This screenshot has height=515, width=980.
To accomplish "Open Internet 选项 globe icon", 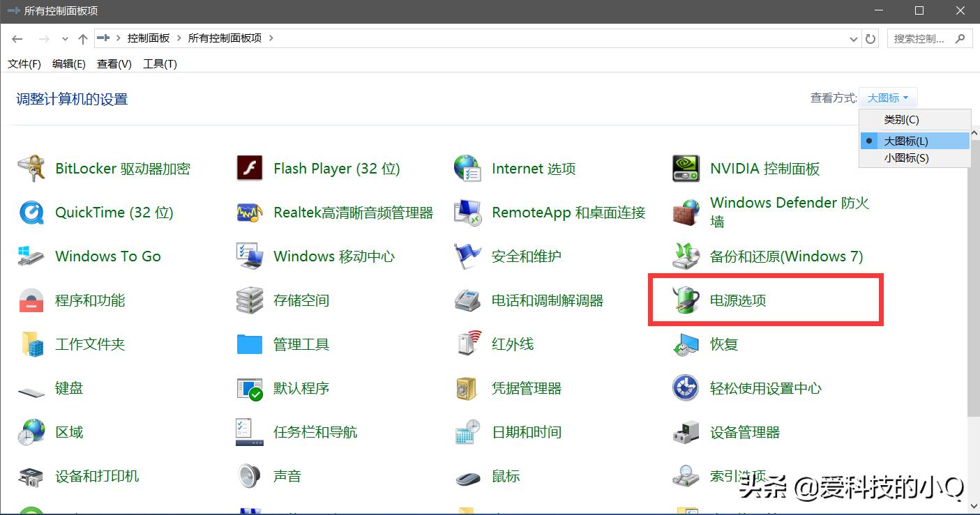I will 467,169.
